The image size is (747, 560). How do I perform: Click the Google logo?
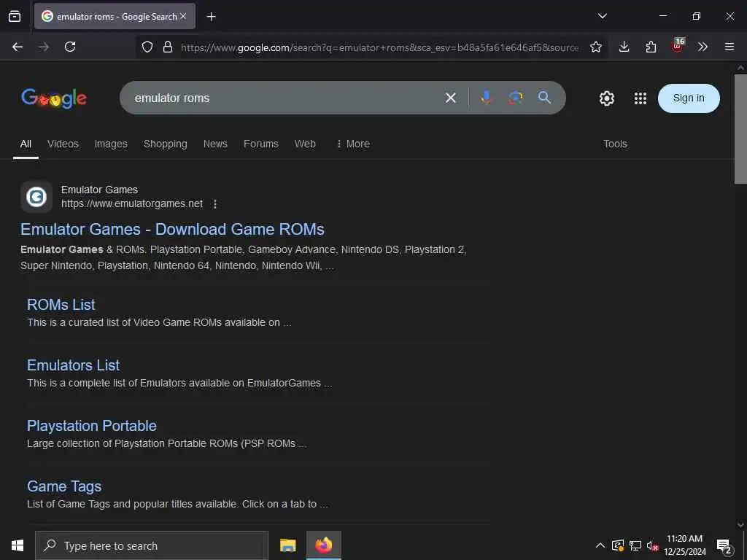[x=54, y=98]
